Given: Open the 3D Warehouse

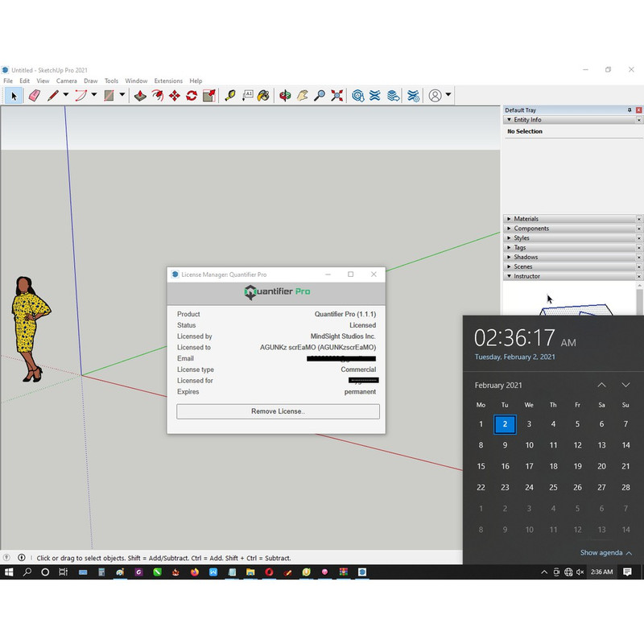Looking at the screenshot, I should pyautogui.click(x=357, y=96).
